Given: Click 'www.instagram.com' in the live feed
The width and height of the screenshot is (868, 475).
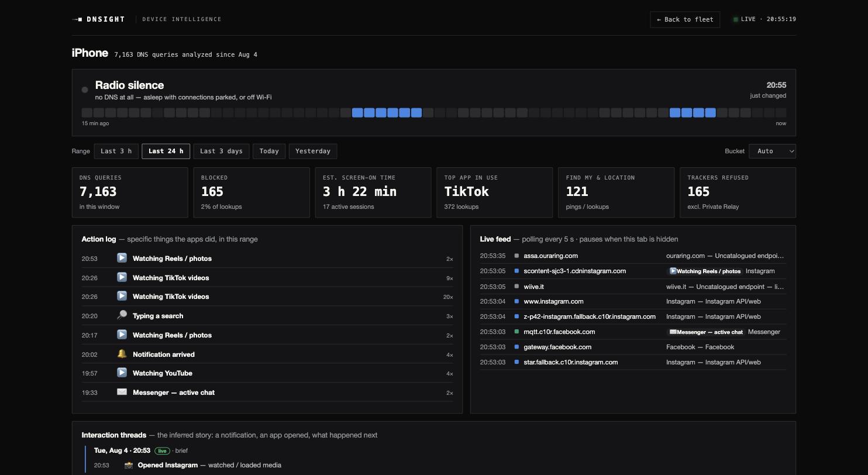Looking at the screenshot, I should pyautogui.click(x=553, y=301).
